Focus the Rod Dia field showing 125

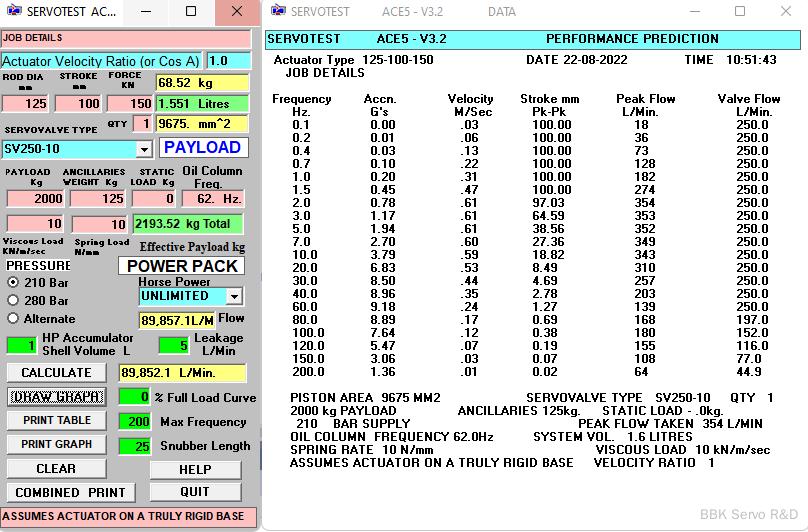click(26, 104)
